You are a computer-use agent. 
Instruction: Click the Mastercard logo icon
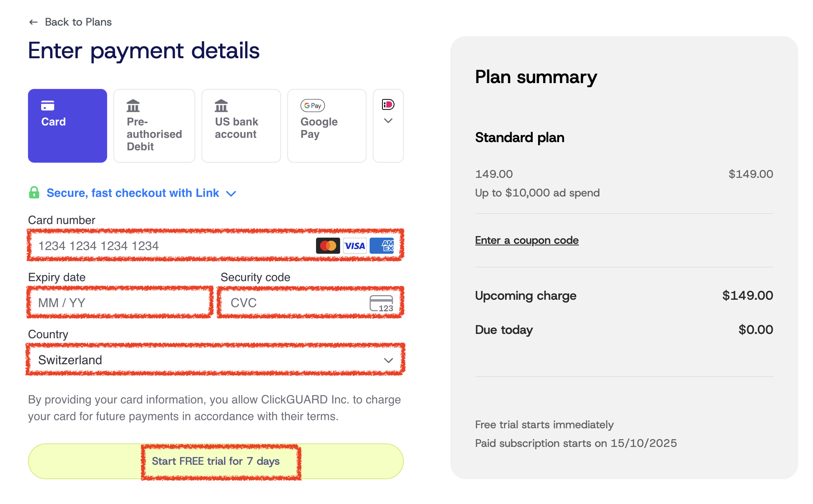tap(328, 246)
